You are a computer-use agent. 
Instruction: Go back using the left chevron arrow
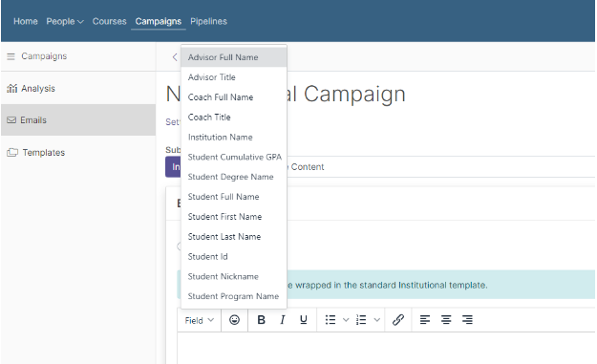pos(175,57)
